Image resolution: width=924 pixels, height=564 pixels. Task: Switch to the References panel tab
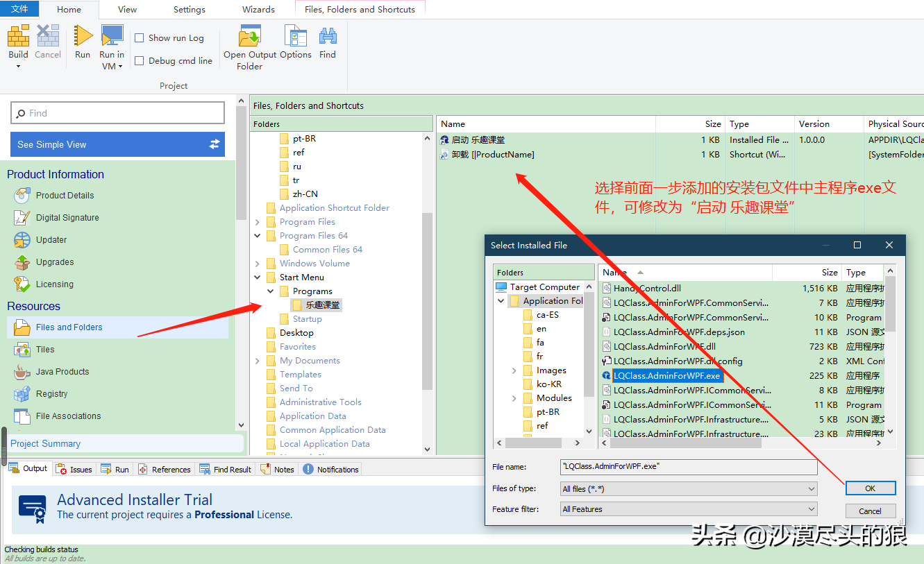click(164, 470)
